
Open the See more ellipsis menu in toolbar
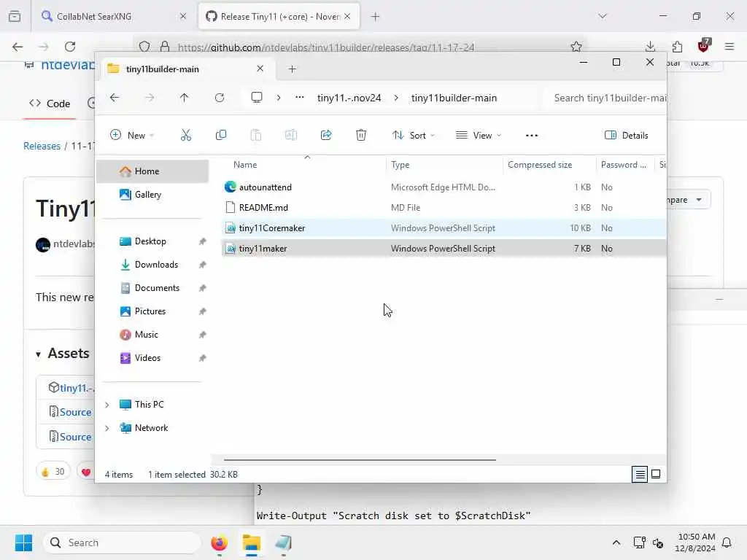tap(532, 135)
